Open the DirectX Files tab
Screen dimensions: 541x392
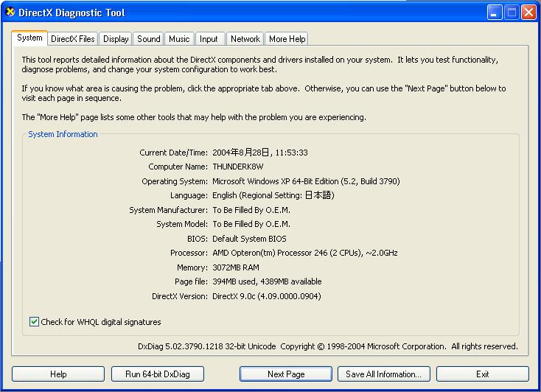pyautogui.click(x=72, y=39)
